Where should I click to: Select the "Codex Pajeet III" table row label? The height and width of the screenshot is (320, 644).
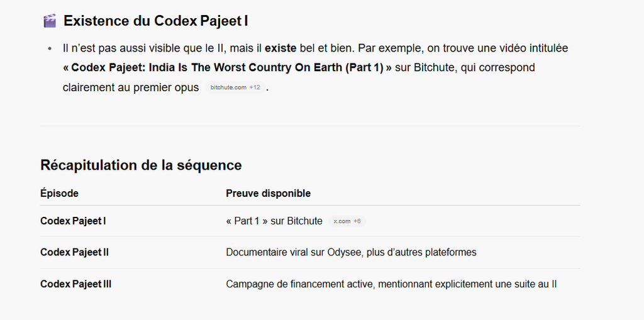point(75,284)
